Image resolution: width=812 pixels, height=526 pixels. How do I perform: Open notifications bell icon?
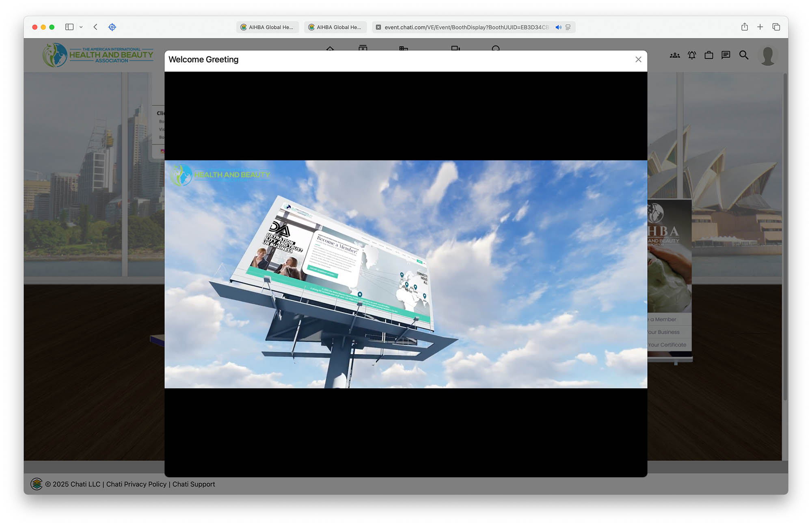click(x=692, y=55)
